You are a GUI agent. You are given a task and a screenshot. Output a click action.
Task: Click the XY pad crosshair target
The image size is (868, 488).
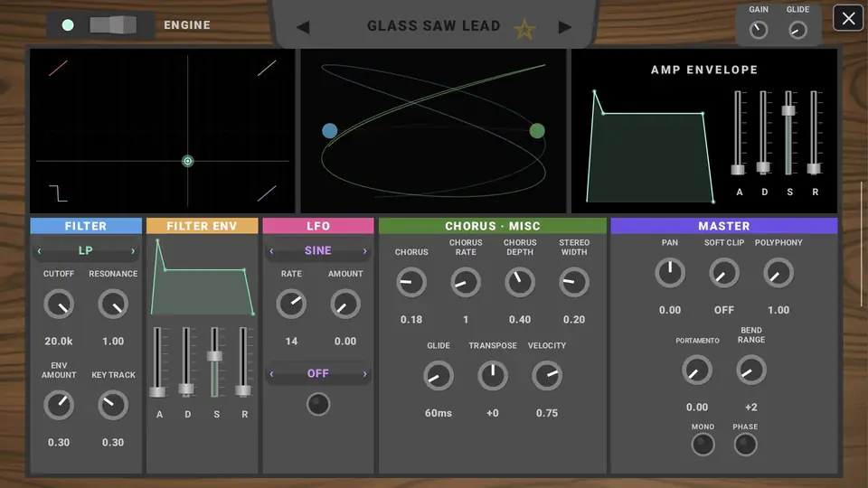(x=188, y=161)
